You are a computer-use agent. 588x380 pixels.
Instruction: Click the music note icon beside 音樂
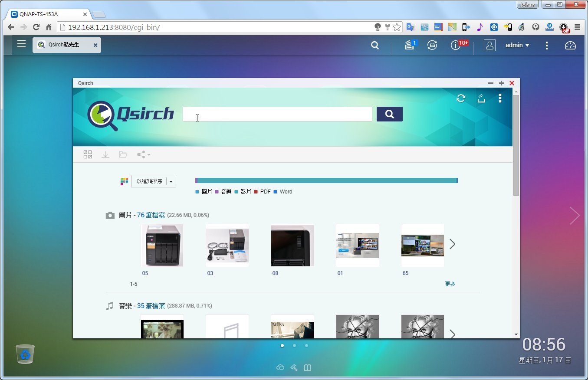coord(110,306)
